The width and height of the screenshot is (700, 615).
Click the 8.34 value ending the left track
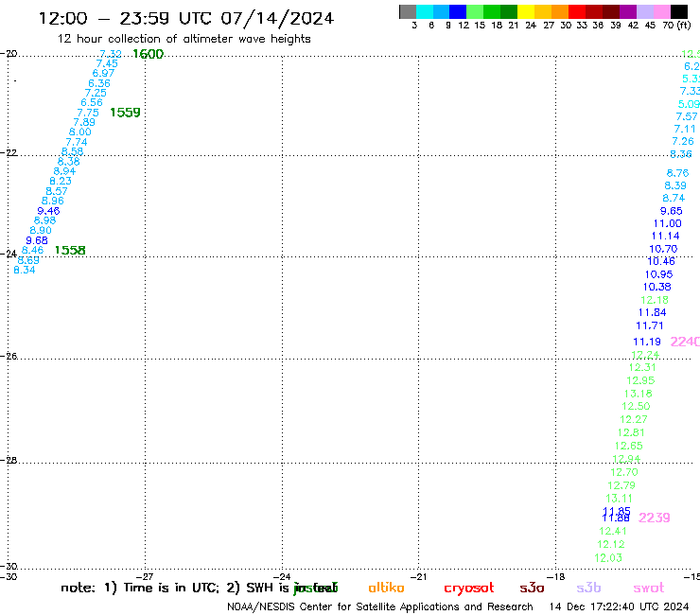coord(24,271)
